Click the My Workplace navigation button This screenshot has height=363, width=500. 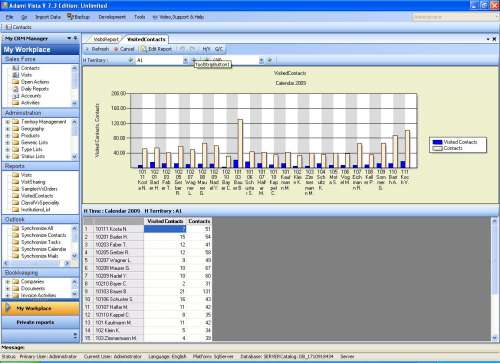[x=40, y=308]
